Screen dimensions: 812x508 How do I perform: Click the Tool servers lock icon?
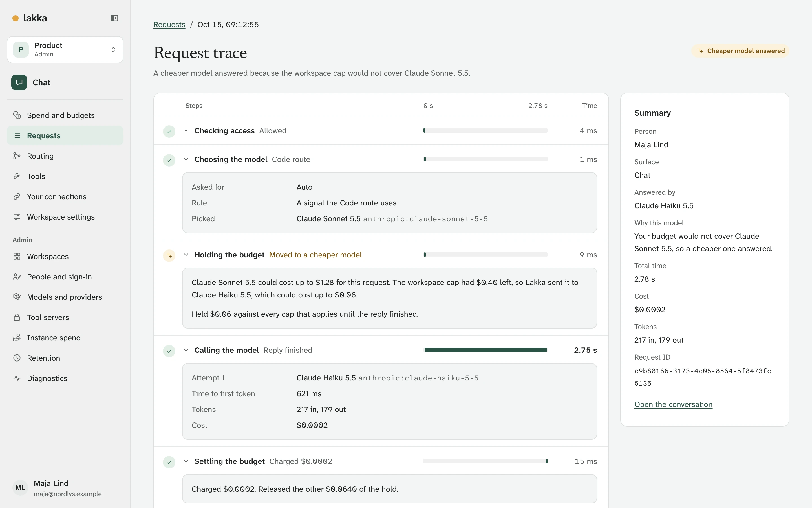17,317
